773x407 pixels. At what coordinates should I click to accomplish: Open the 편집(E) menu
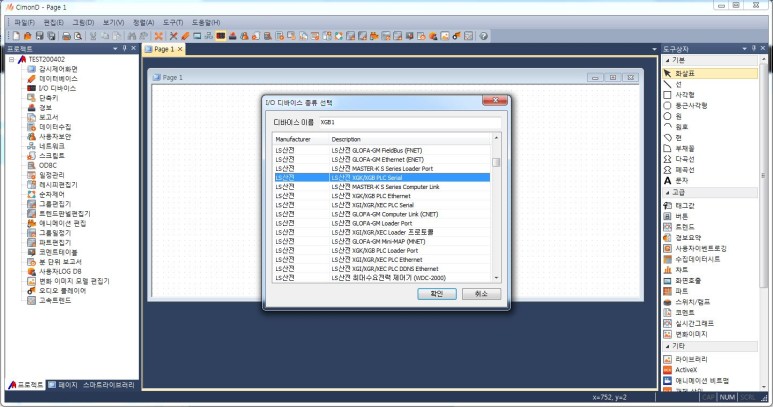[x=53, y=23]
